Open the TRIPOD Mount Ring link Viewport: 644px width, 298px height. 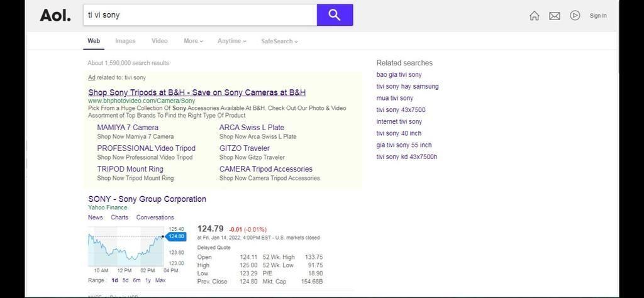(130, 169)
